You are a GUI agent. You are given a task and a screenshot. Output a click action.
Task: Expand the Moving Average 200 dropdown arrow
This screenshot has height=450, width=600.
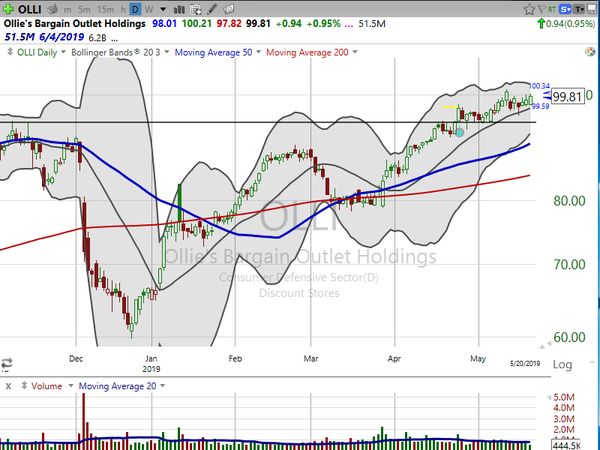point(355,52)
